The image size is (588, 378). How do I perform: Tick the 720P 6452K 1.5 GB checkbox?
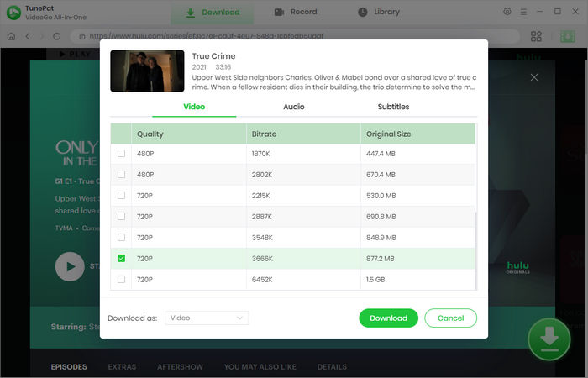click(122, 279)
